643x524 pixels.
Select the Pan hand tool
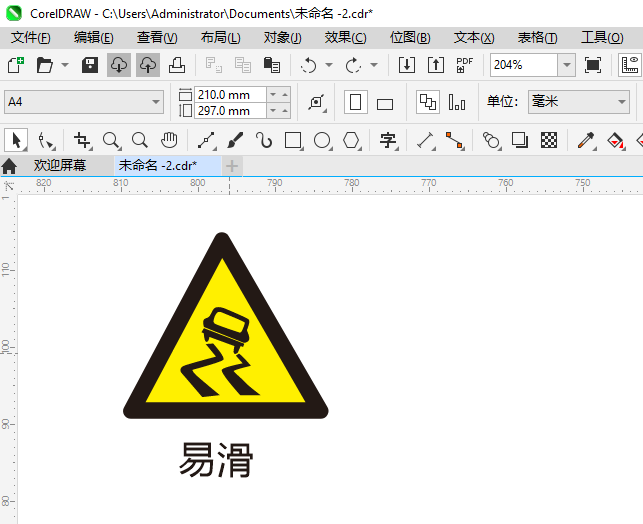tap(169, 140)
